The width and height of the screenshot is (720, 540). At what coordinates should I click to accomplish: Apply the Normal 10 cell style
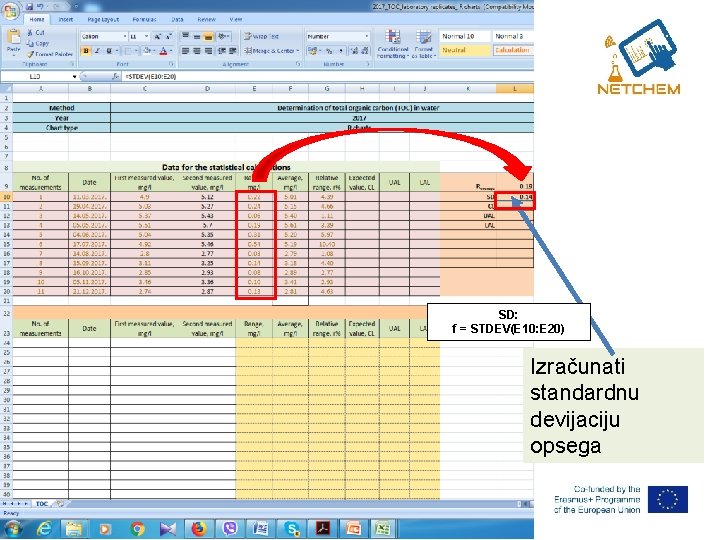coord(464,36)
